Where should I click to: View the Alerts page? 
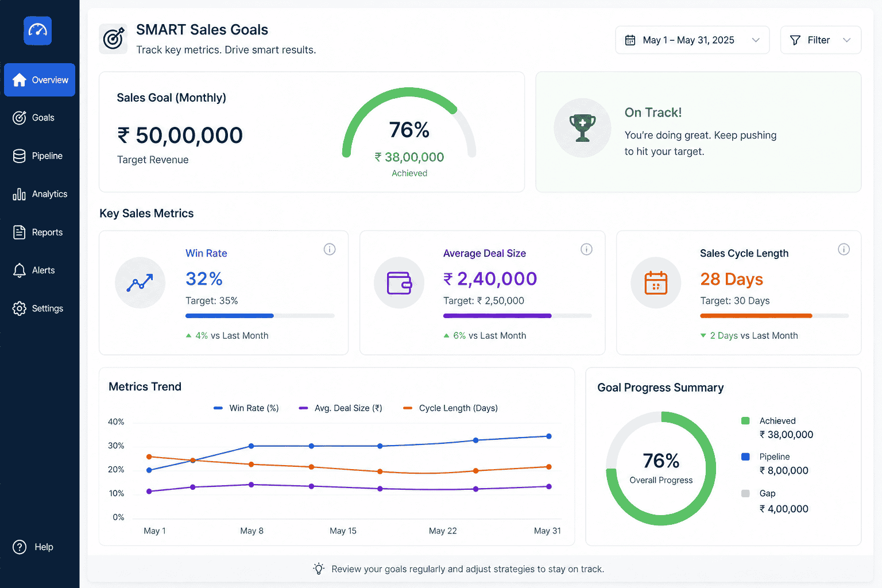click(x=43, y=270)
